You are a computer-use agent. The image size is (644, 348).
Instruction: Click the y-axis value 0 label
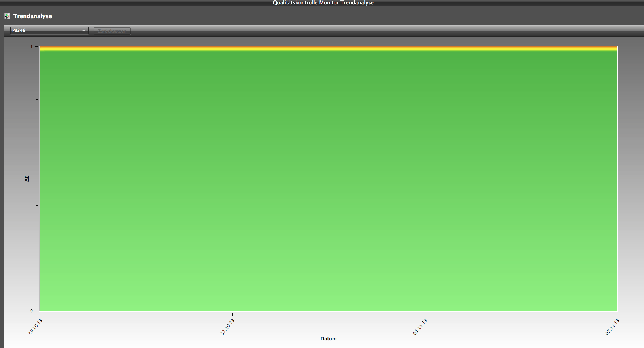(x=32, y=311)
